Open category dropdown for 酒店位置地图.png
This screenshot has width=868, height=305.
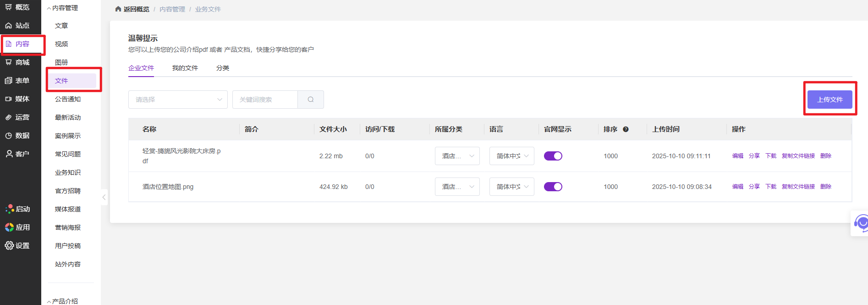point(457,187)
